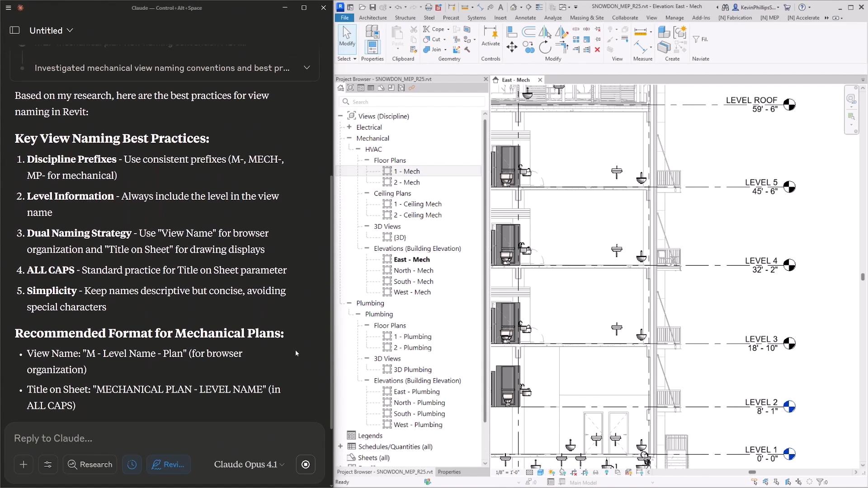Toggle the Revi... connector button

click(168, 465)
